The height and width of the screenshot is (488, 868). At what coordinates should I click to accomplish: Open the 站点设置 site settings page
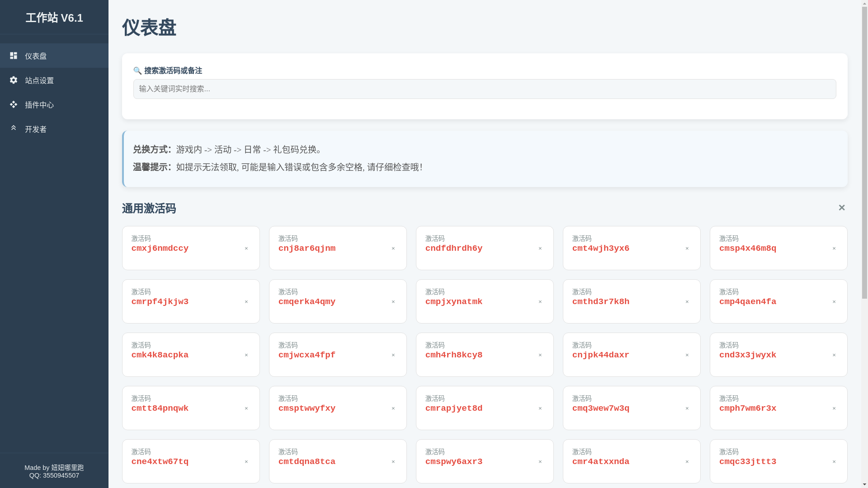pyautogui.click(x=54, y=80)
